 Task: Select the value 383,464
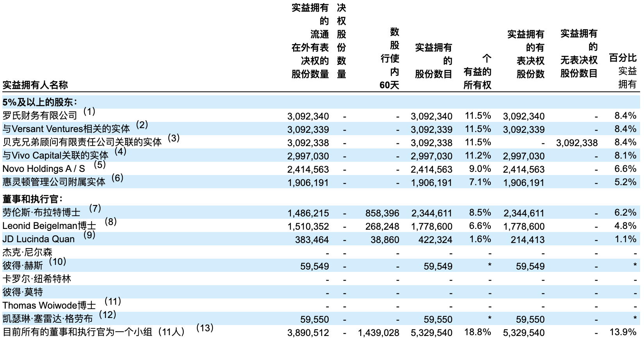pos(312,240)
